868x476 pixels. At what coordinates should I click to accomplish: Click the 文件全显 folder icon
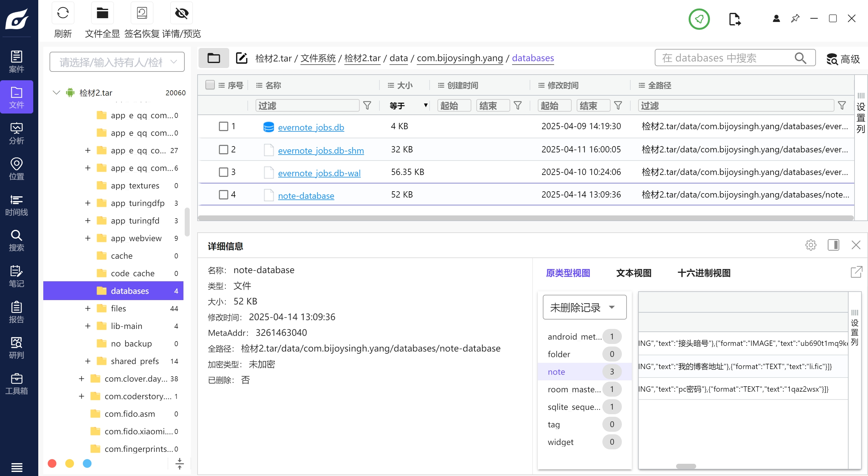[x=102, y=13]
